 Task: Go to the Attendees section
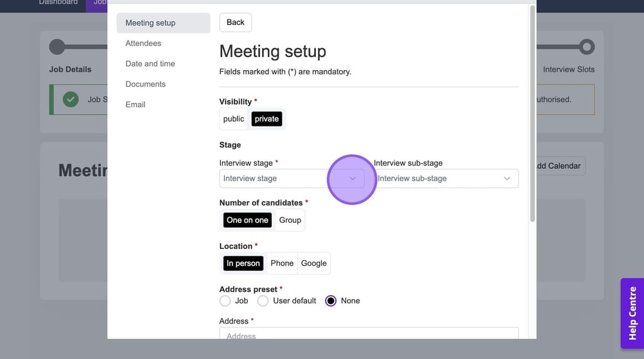pyautogui.click(x=143, y=43)
